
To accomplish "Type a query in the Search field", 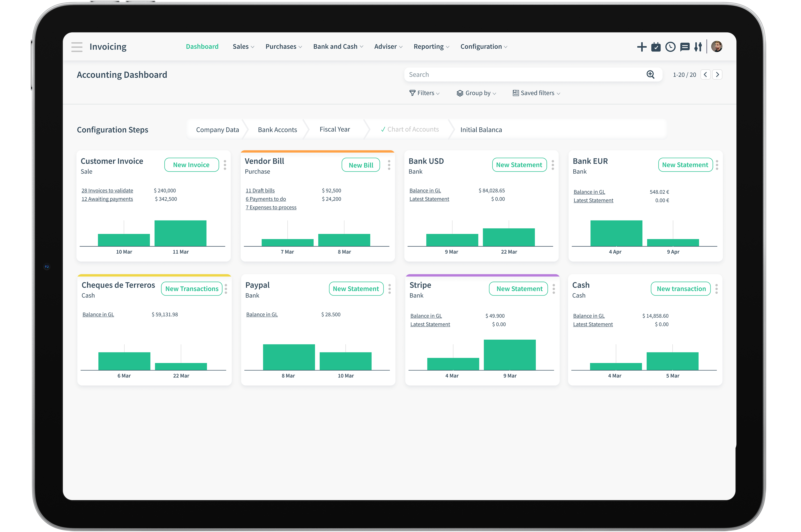I will [x=509, y=74].
